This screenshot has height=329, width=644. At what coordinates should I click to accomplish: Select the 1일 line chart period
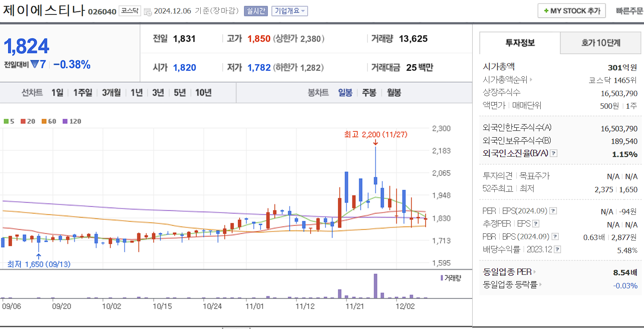pyautogui.click(x=57, y=93)
